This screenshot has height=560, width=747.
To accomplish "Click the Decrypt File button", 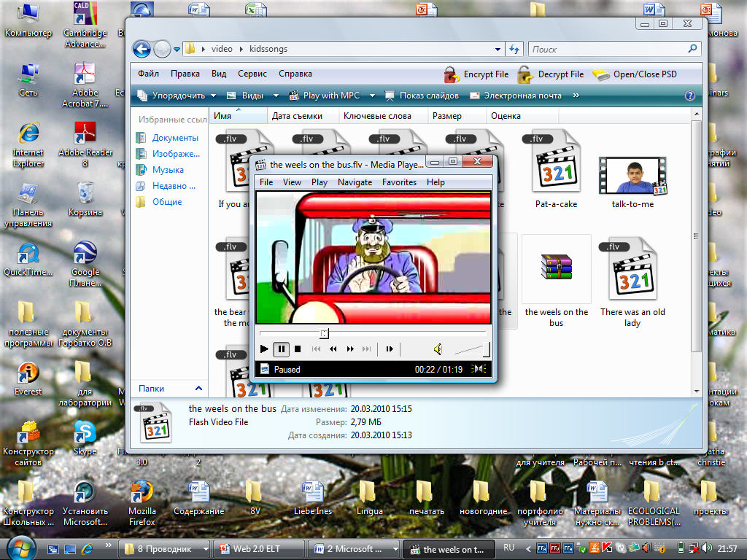I will click(x=551, y=74).
